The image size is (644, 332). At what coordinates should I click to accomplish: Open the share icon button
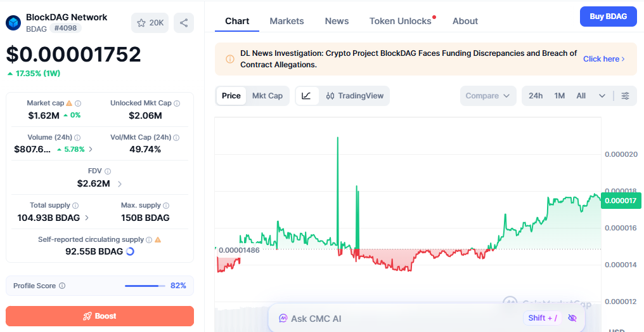(184, 23)
